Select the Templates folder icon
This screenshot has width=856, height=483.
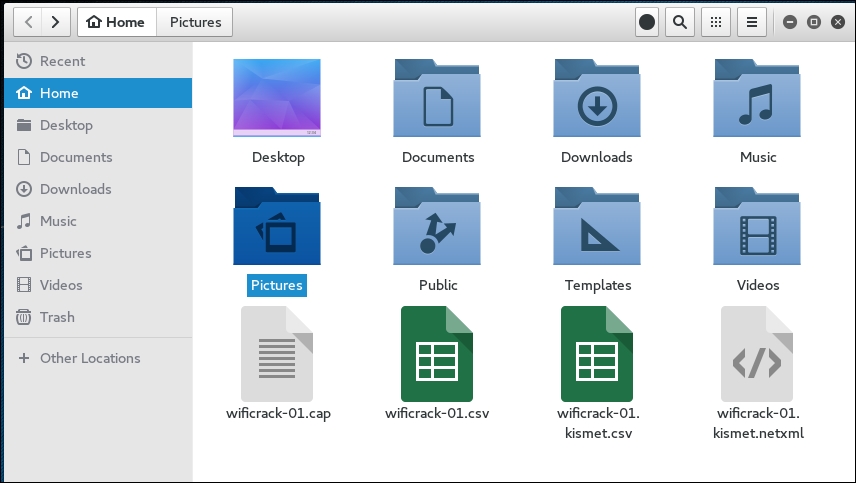[597, 226]
